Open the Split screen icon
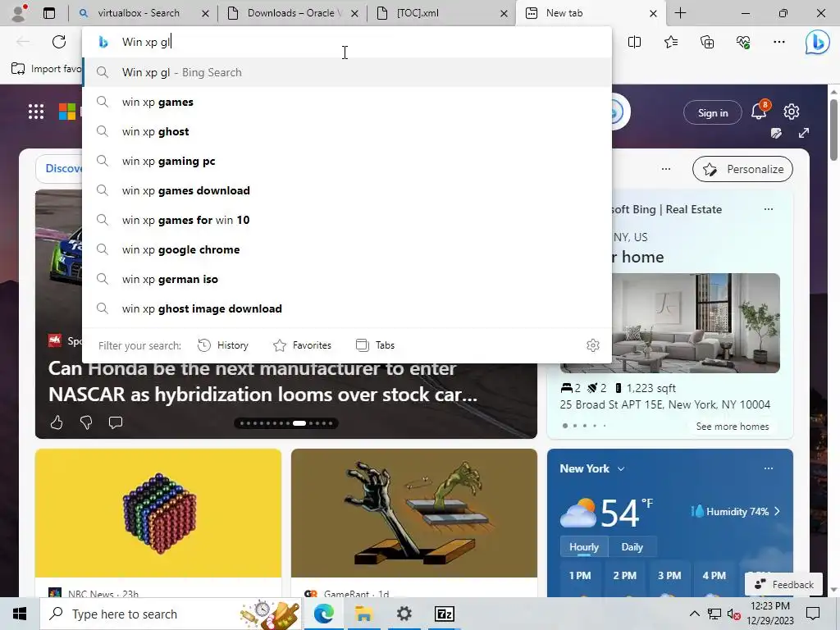This screenshot has width=840, height=630. point(634,42)
